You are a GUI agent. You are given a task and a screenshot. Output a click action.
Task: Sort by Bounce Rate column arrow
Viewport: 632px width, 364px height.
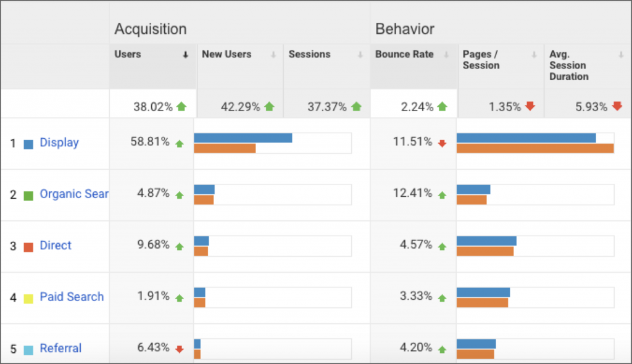(446, 54)
